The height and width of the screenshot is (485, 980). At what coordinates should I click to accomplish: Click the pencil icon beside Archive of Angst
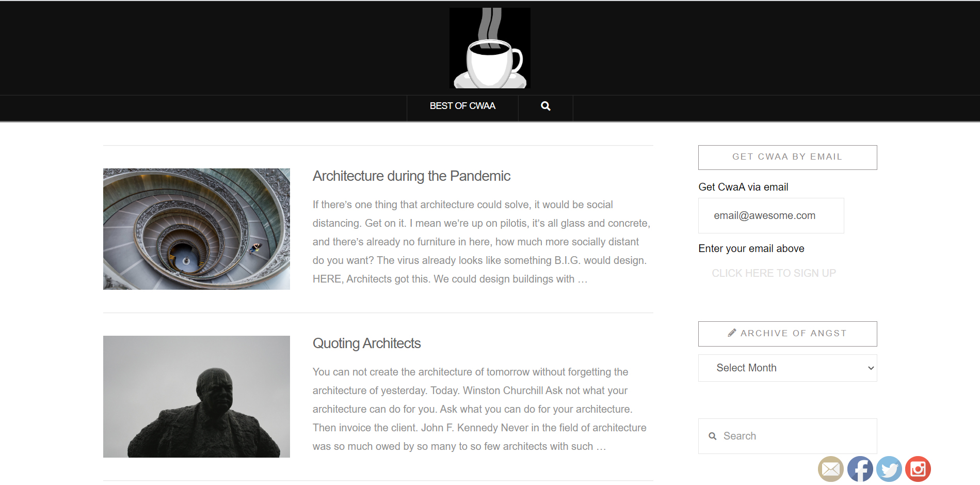(x=732, y=333)
